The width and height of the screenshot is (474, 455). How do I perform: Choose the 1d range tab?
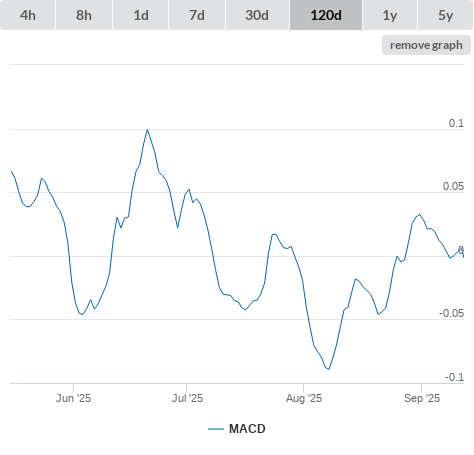[x=141, y=15]
